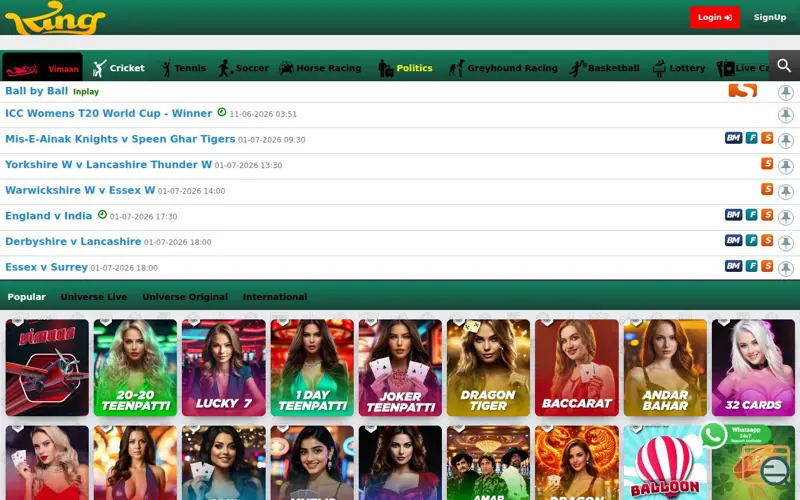Open Ball by Ball match link

point(36,91)
